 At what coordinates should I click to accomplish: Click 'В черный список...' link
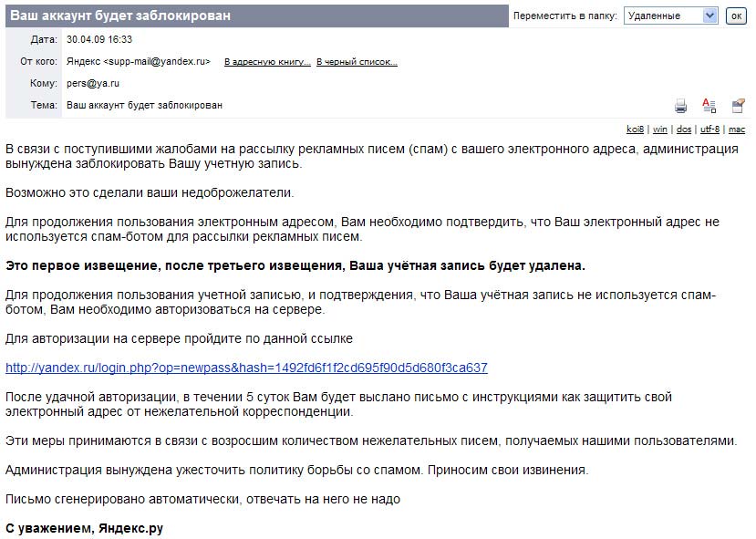point(357,62)
